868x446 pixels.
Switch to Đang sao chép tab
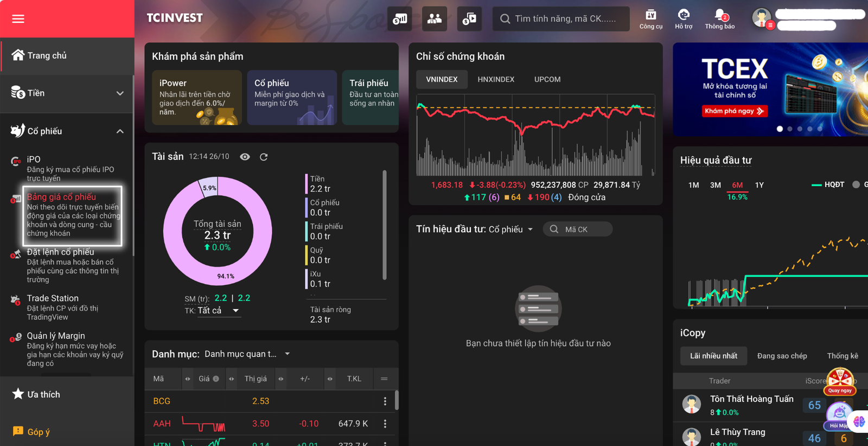tap(781, 356)
